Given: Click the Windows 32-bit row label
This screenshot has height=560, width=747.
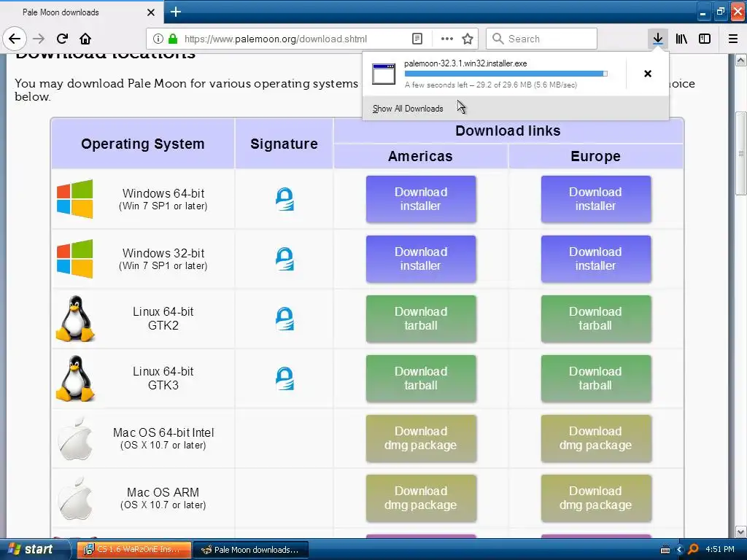Looking at the screenshot, I should coord(163,259).
